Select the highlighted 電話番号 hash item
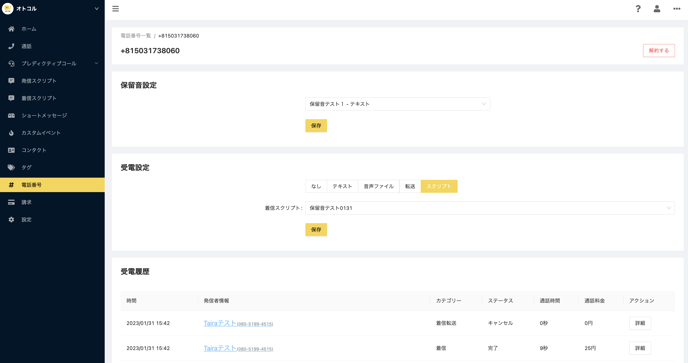The width and height of the screenshot is (688, 363). pyautogui.click(x=52, y=185)
